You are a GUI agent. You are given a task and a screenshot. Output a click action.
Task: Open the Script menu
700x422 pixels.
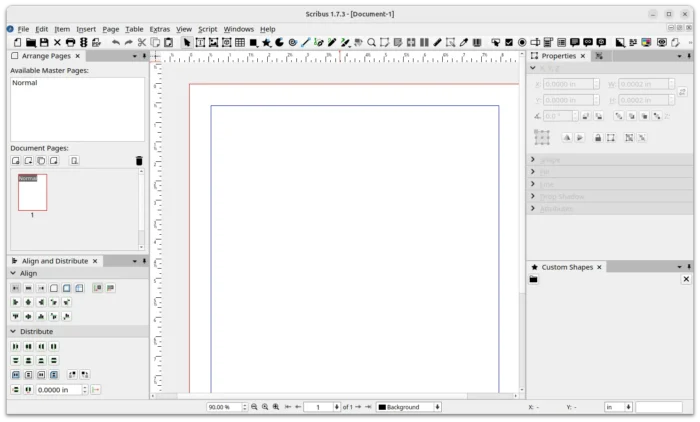point(207,29)
